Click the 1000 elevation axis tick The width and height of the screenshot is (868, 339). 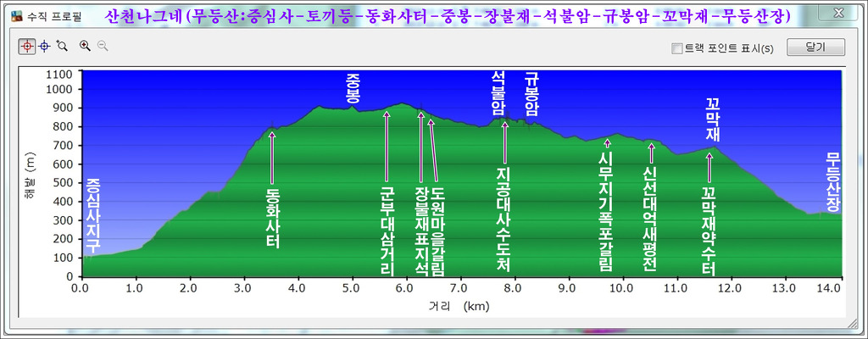coord(60,89)
